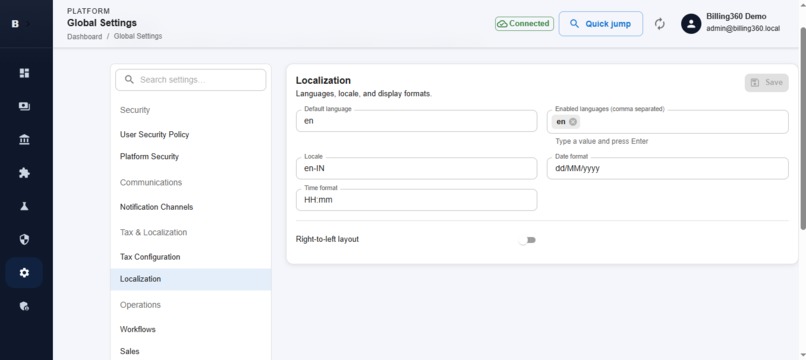Open the shield security icon in sidebar
This screenshot has width=806, height=360.
click(24, 239)
